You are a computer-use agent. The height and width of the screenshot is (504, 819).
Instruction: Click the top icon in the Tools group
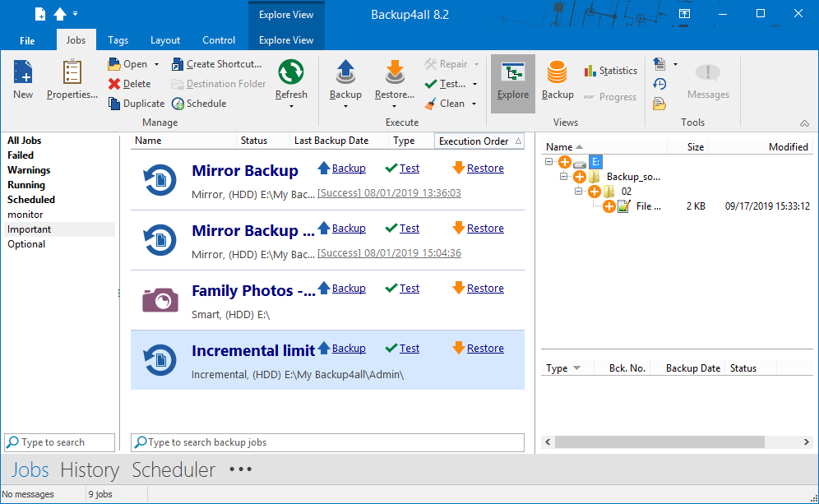pos(659,64)
